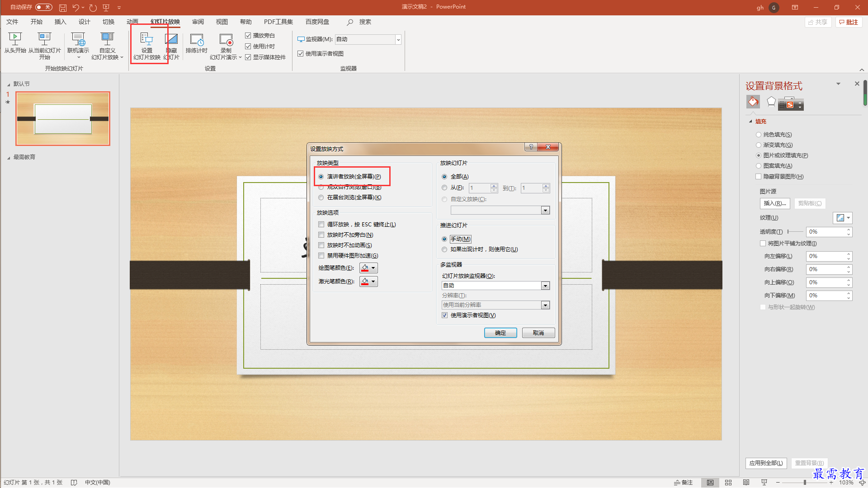The image size is (868, 488).
Task: Click Set Up Slide Show (设置幻灯片放映)
Action: [147, 46]
